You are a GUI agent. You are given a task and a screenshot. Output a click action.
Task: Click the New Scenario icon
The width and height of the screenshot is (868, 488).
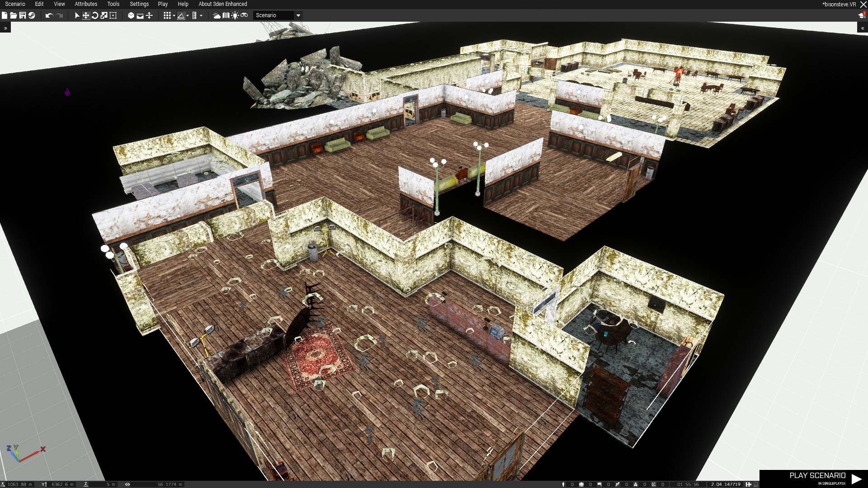click(5, 15)
